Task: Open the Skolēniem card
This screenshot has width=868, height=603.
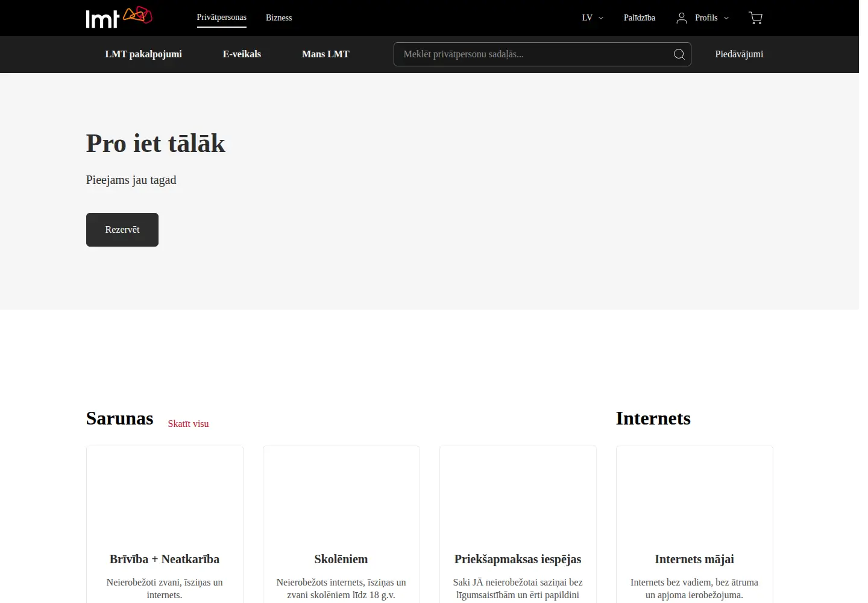Action: (341, 525)
